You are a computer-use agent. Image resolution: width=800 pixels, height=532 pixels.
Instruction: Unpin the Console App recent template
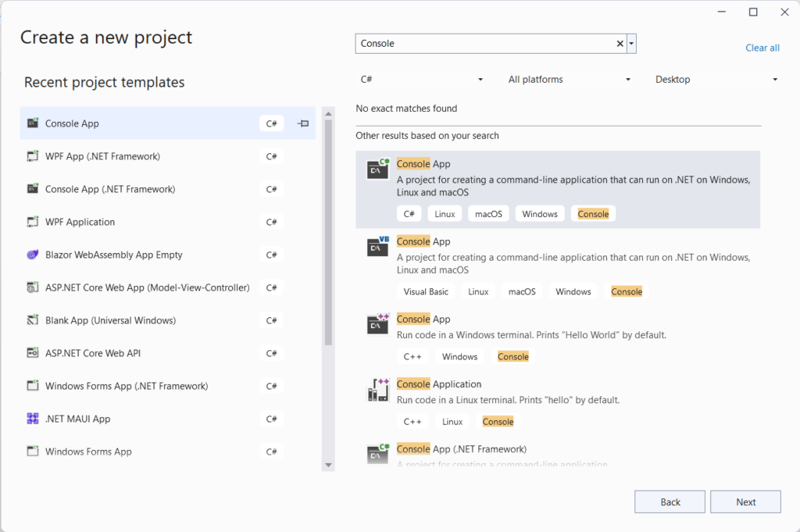pyautogui.click(x=302, y=123)
